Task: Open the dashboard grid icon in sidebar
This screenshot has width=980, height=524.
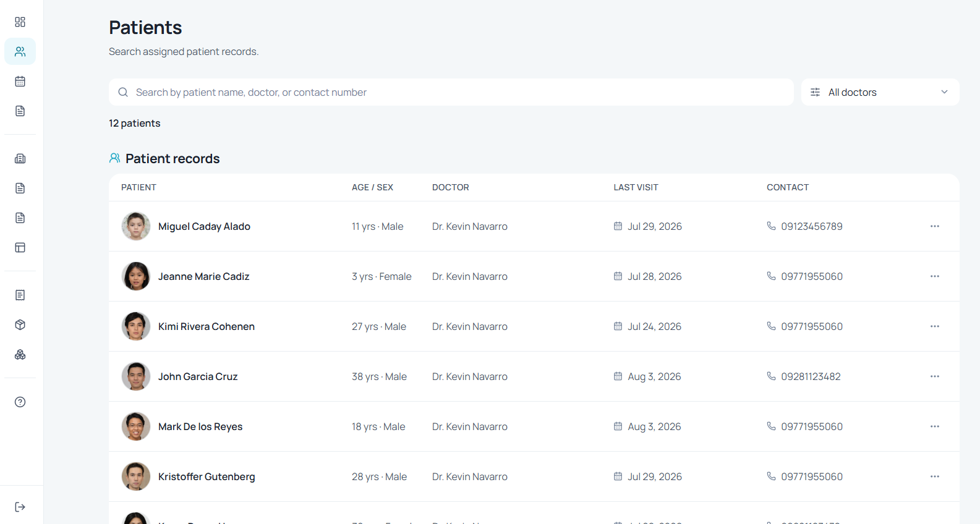Action: (20, 22)
